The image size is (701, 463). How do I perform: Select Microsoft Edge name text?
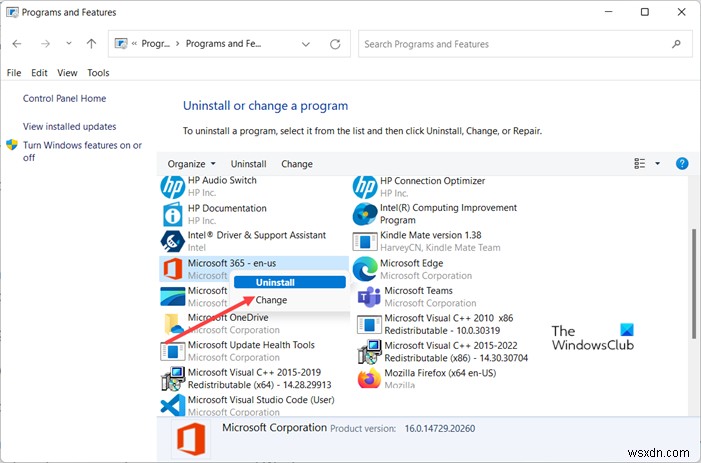point(412,263)
